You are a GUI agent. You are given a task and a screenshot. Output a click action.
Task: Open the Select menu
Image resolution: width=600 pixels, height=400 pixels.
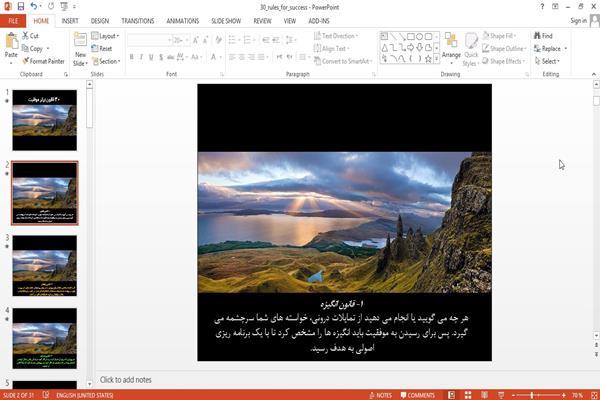tap(547, 61)
